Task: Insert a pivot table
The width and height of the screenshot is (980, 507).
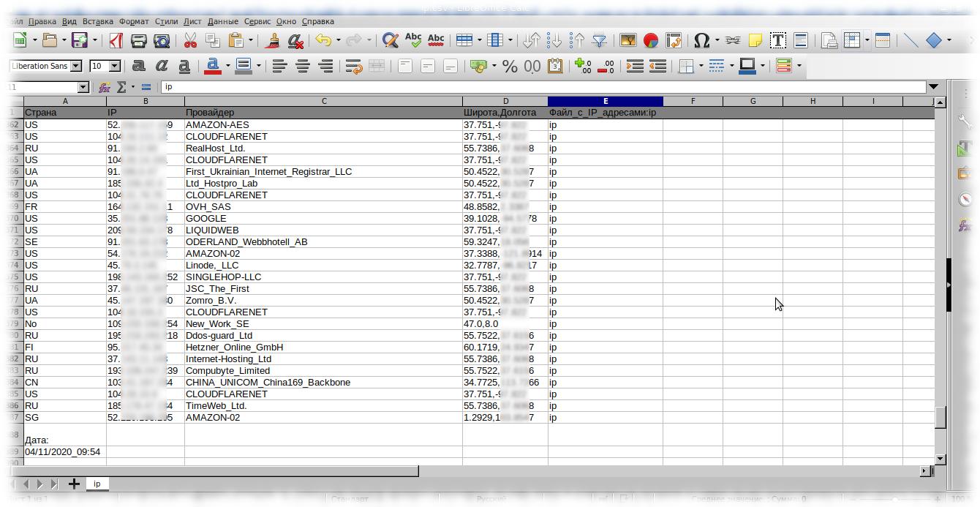Action: point(674,40)
